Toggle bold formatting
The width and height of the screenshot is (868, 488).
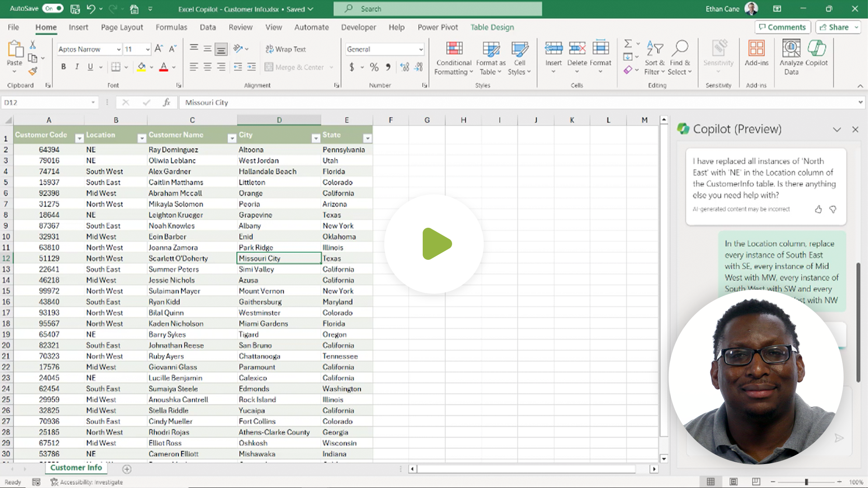tap(63, 66)
